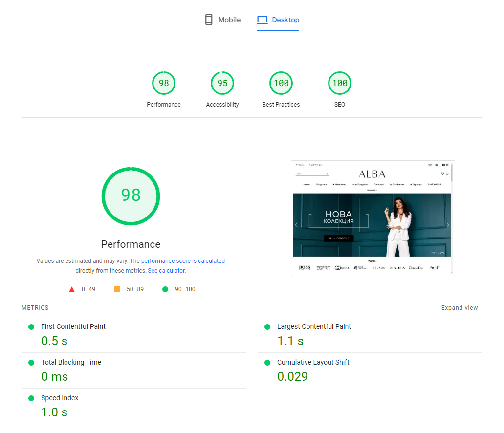504x433 pixels.
Task: Click the desktop monitor icon
Action: pos(263,20)
